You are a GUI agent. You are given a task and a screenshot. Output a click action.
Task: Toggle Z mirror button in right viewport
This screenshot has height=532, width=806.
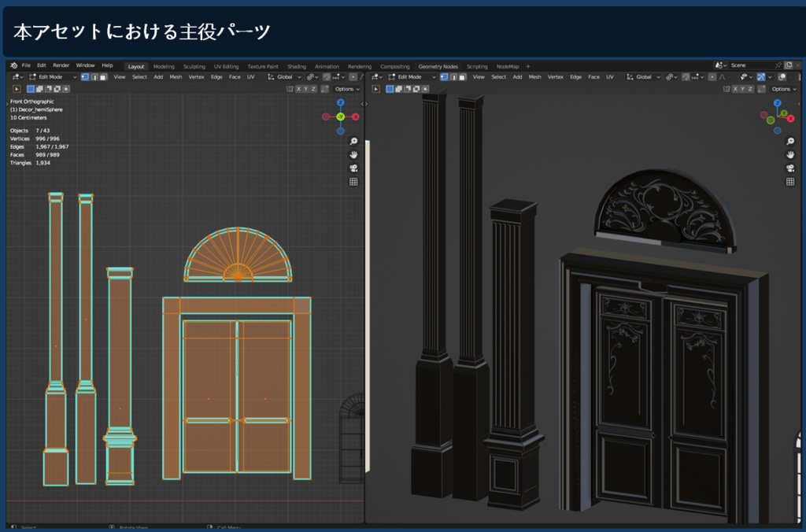tap(752, 89)
